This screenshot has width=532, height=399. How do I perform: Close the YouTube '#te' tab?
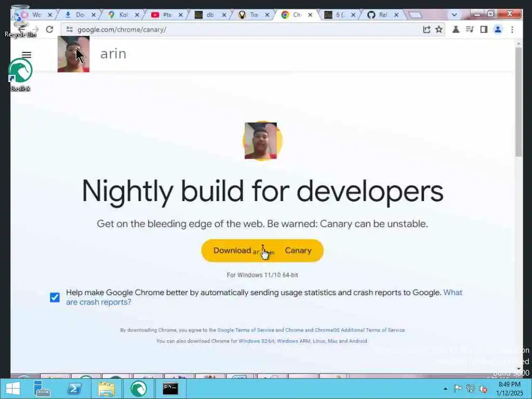(180, 15)
